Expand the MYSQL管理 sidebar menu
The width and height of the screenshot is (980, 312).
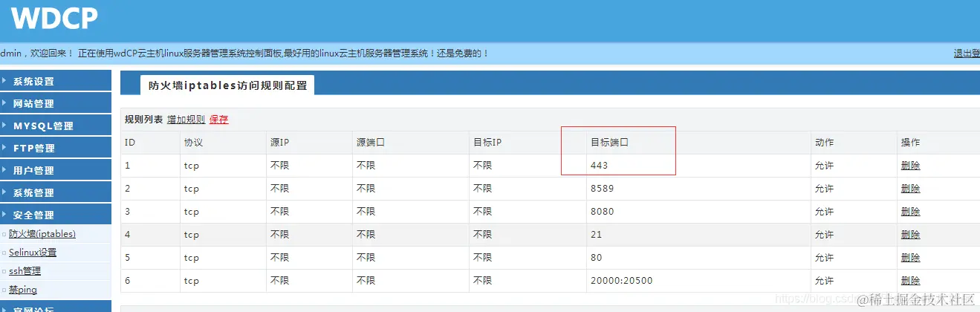[x=56, y=126]
